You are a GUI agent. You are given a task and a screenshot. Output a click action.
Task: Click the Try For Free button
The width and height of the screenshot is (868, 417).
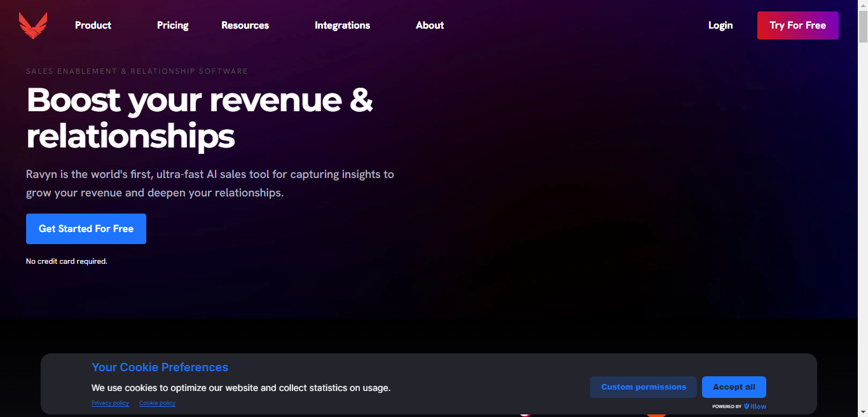coord(797,25)
